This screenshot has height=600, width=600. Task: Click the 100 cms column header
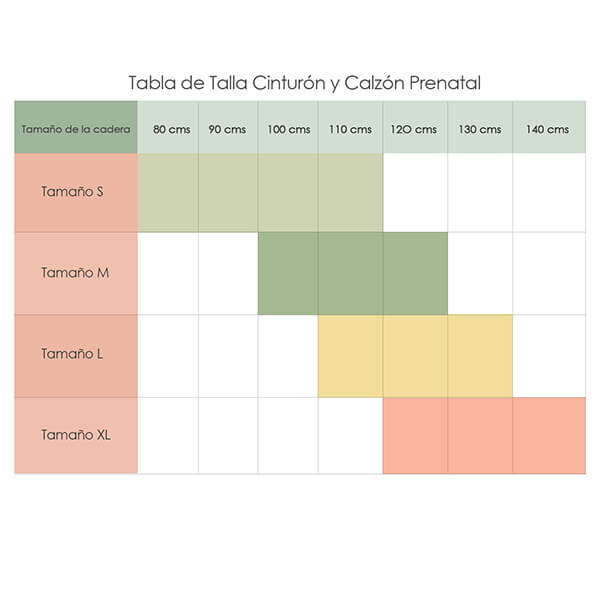tap(288, 128)
